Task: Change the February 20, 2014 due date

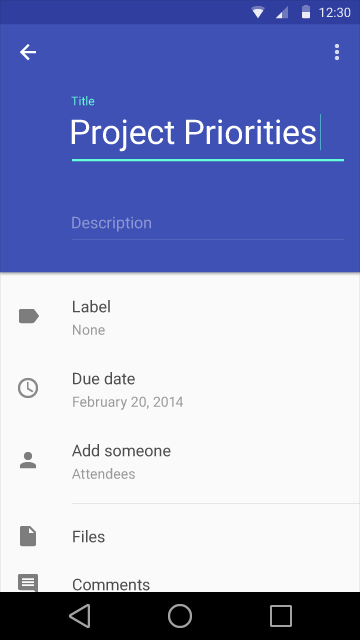Action: pyautogui.click(x=180, y=390)
